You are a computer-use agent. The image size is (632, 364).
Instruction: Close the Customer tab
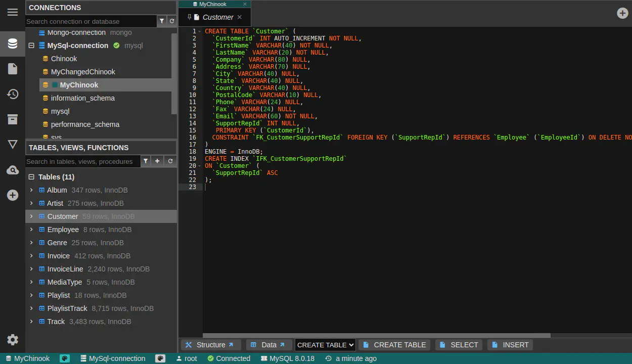click(240, 17)
